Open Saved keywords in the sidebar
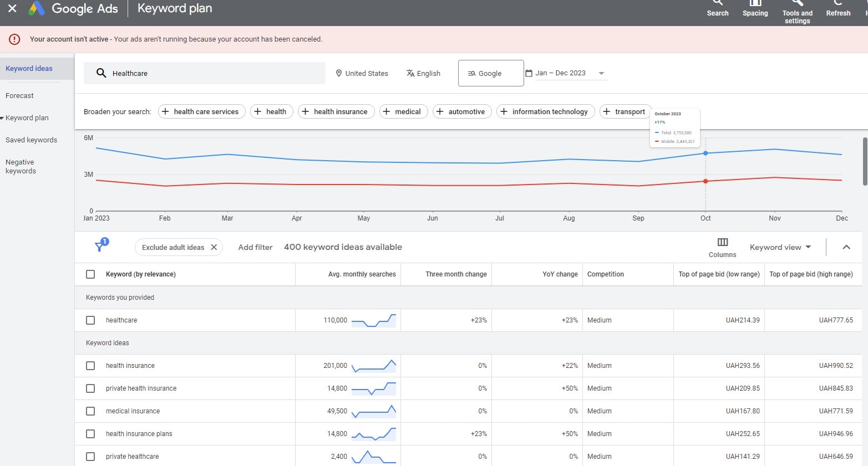This screenshot has width=868, height=466. click(31, 140)
